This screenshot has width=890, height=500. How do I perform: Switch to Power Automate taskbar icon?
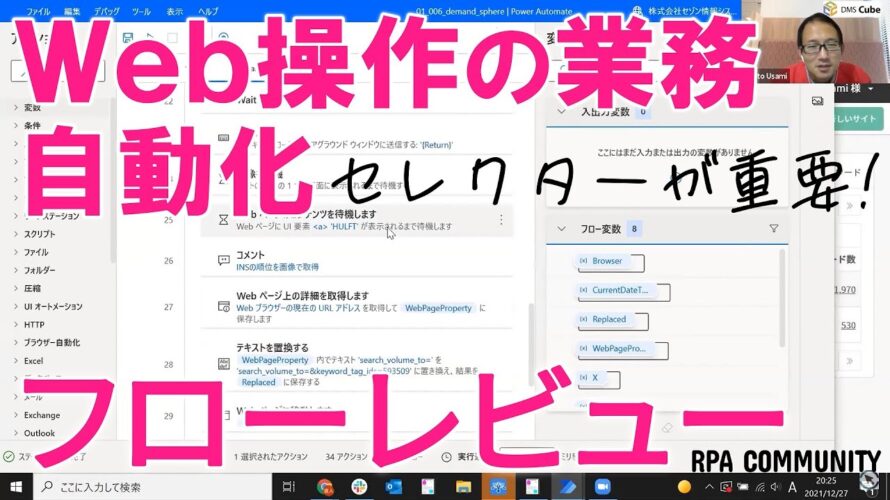pyautogui.click(x=568, y=486)
